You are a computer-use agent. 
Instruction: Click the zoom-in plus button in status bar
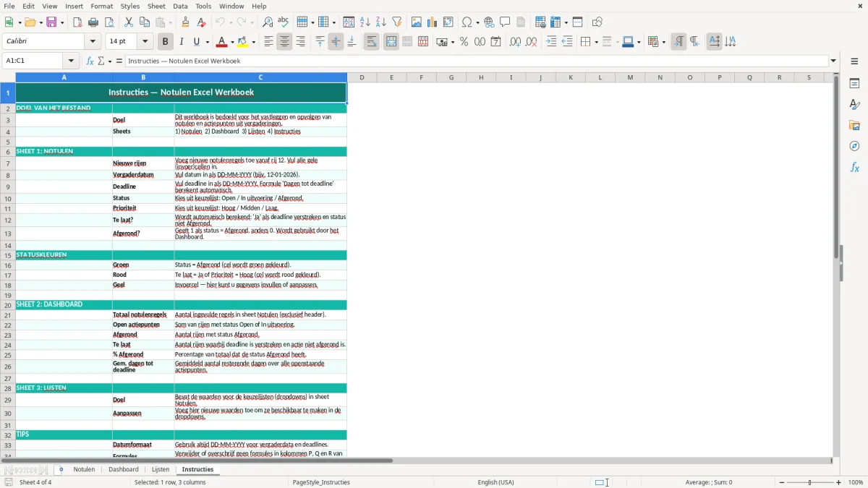point(839,482)
